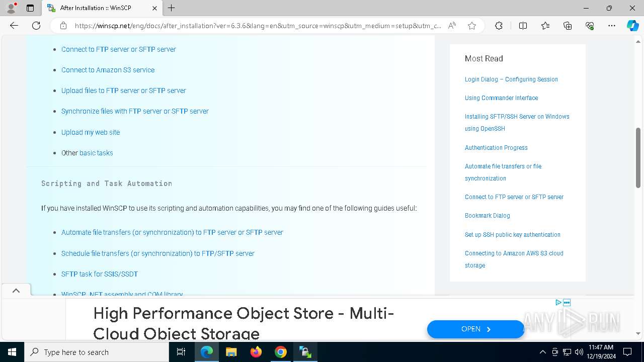Open Automate file transfers to FTP link
The width and height of the screenshot is (644, 362).
[x=172, y=232]
